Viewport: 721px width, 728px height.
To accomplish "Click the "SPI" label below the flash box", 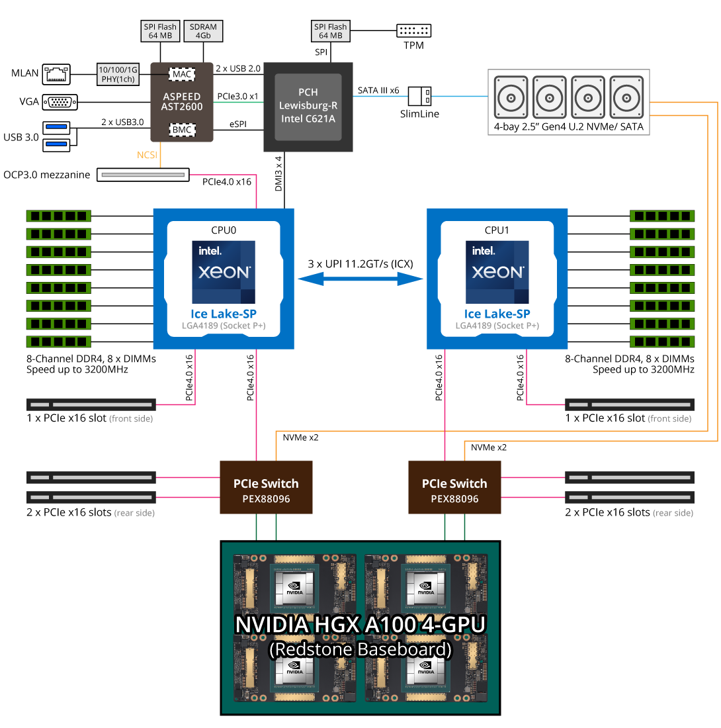I will (x=321, y=52).
